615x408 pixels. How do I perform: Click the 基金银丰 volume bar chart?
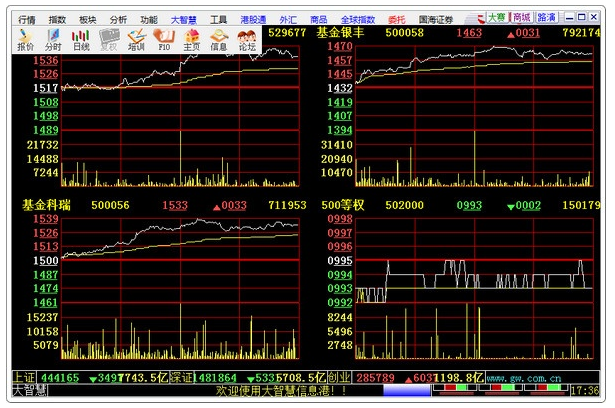click(474, 158)
